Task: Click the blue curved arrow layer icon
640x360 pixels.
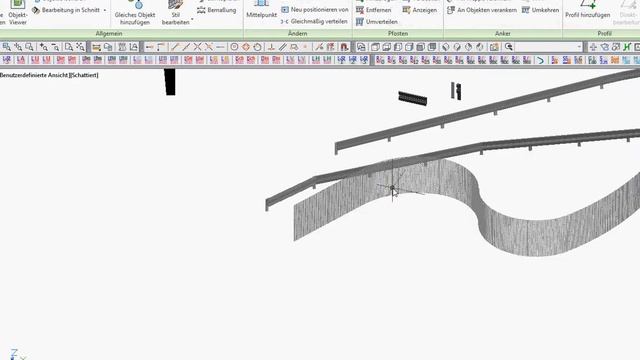Action: (x=540, y=60)
